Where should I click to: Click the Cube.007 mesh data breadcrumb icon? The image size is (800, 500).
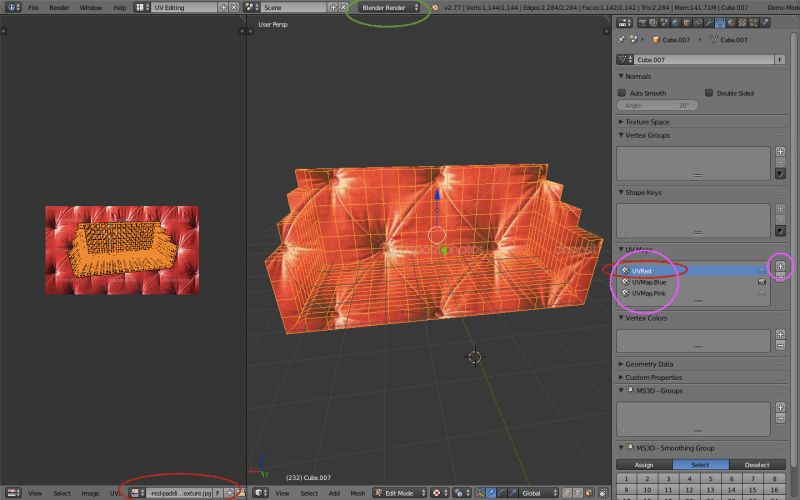[x=713, y=39]
